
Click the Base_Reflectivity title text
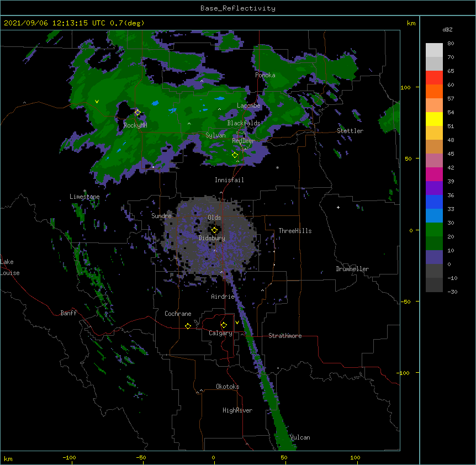tap(238, 8)
